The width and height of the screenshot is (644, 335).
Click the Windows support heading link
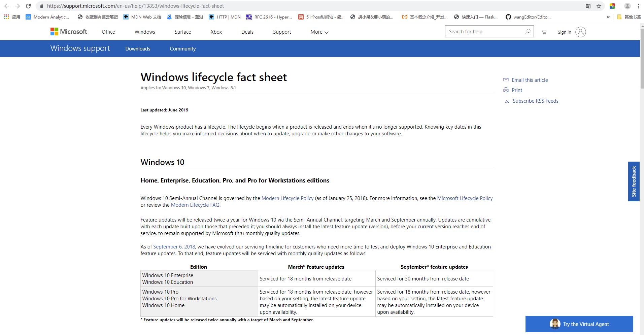click(80, 48)
